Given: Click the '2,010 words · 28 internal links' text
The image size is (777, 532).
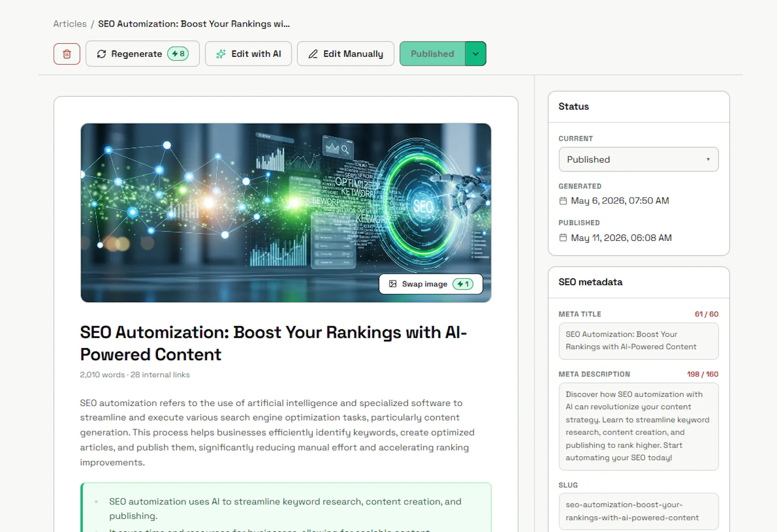Looking at the screenshot, I should tap(135, 375).
